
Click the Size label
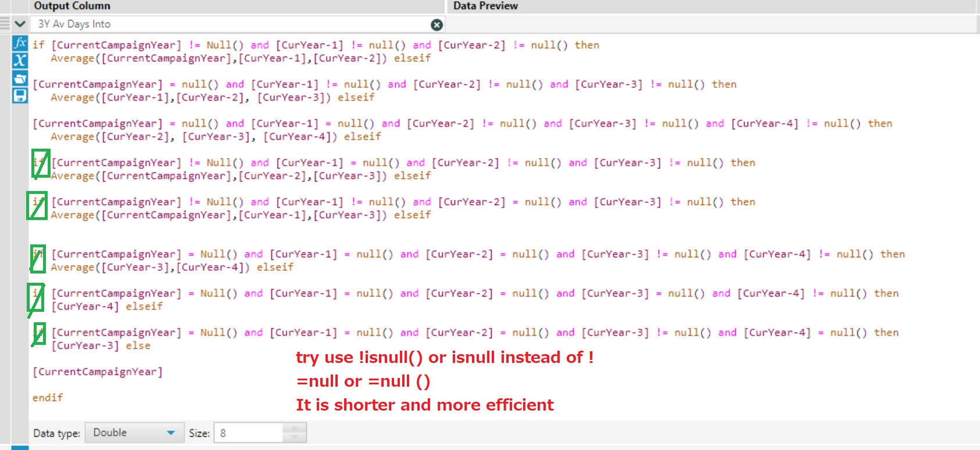pyautogui.click(x=199, y=433)
